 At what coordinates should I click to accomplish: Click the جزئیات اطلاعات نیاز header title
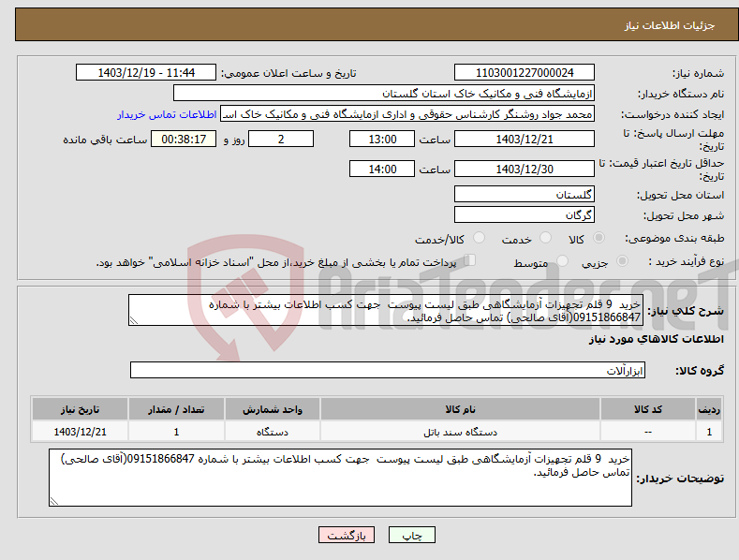(x=670, y=25)
